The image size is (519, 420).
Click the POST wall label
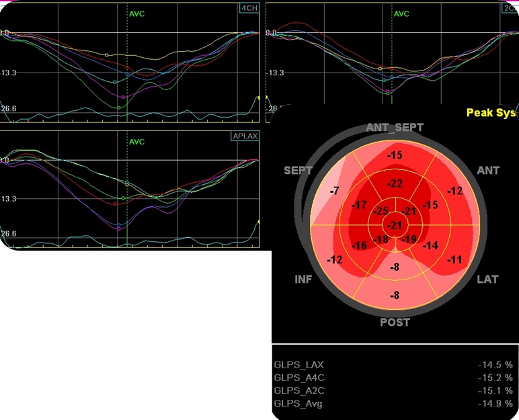[x=395, y=323]
